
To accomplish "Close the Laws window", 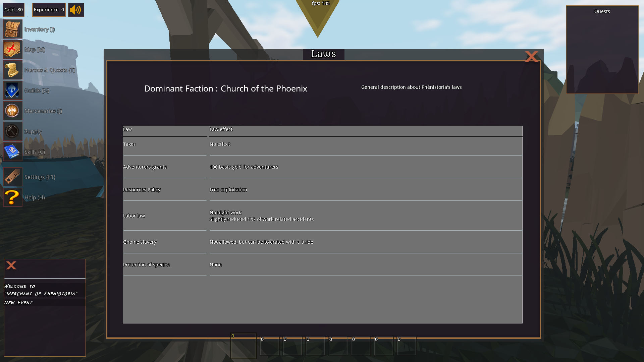I will pyautogui.click(x=531, y=56).
